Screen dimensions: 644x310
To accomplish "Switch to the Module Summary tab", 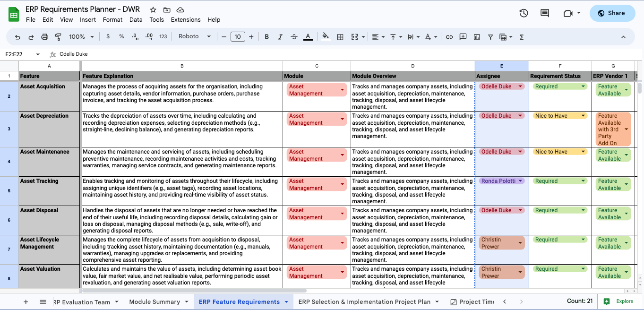I will 155,301.
